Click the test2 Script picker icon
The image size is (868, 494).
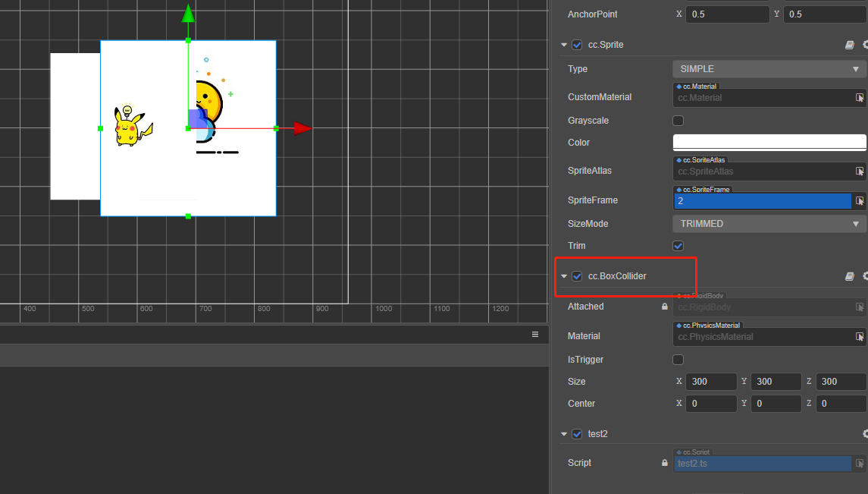point(859,463)
